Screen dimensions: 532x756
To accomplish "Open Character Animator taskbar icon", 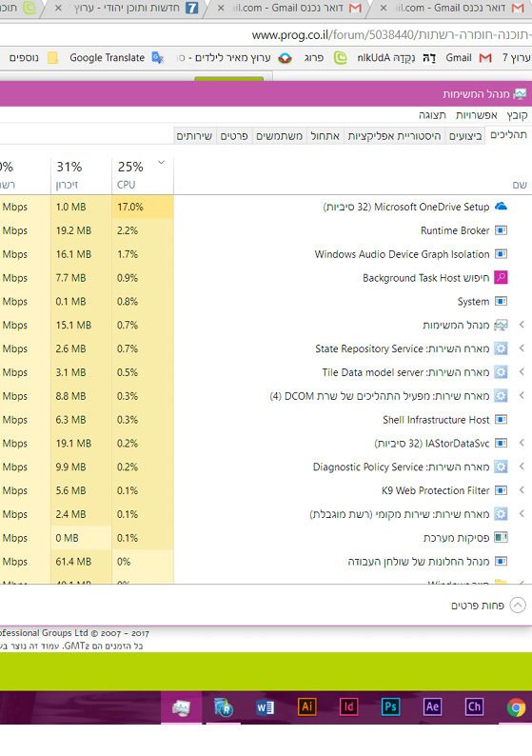I will 474,706.
